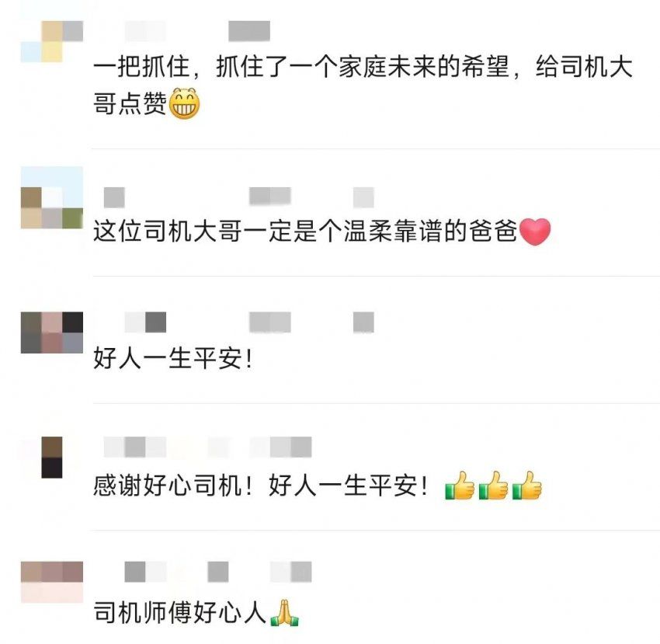Click the middle thumbs-up emoji

pyautogui.click(x=493, y=486)
